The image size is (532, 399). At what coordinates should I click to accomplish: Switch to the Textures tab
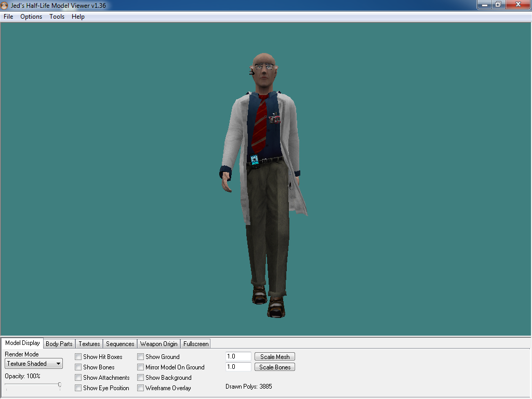[x=89, y=344]
